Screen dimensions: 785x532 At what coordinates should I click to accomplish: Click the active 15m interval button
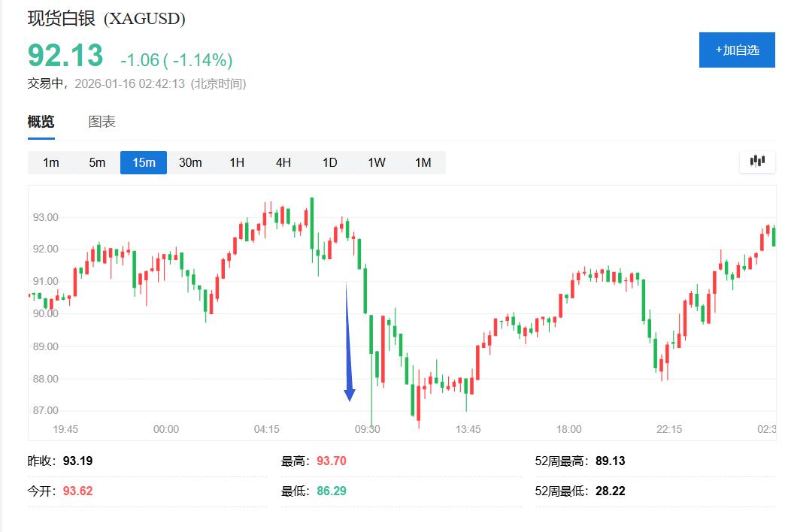[144, 162]
